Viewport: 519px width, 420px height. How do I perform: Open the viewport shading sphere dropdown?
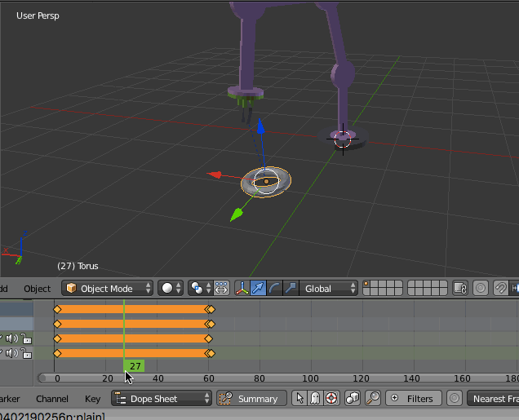tap(171, 289)
